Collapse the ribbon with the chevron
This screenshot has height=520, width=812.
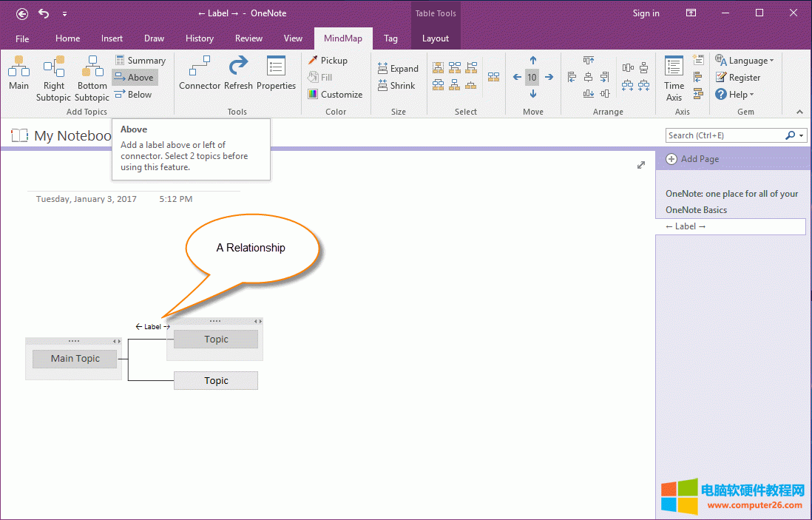(x=799, y=112)
